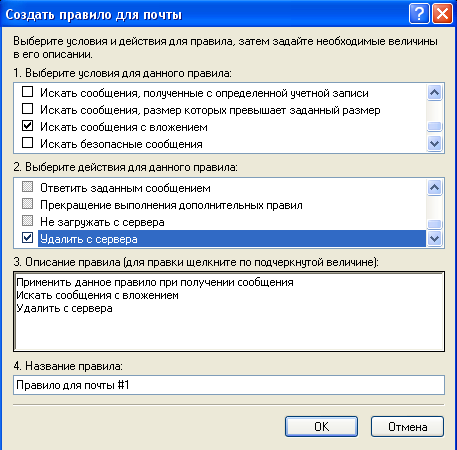Toggle "Ответить заданным сообщением" checkbox

coord(27,187)
